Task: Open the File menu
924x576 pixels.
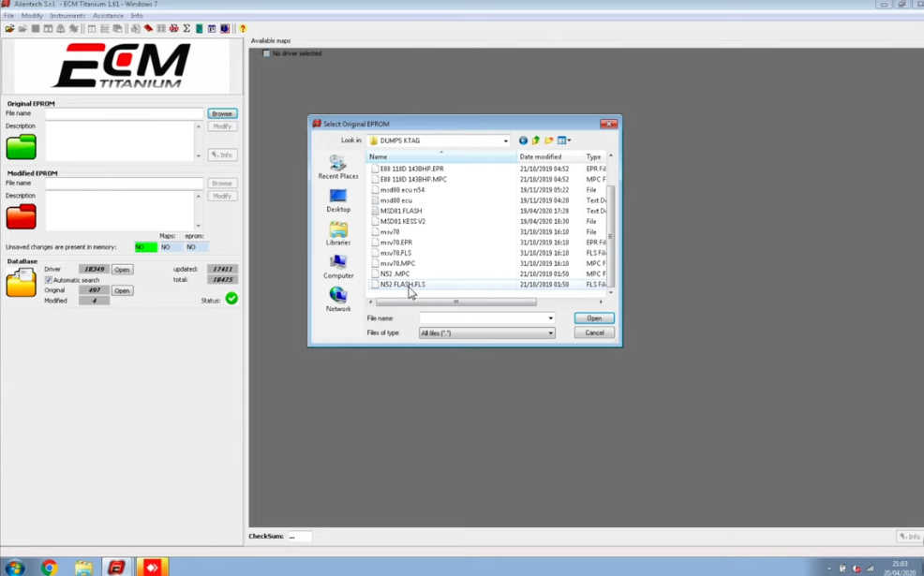Action: 8,16
